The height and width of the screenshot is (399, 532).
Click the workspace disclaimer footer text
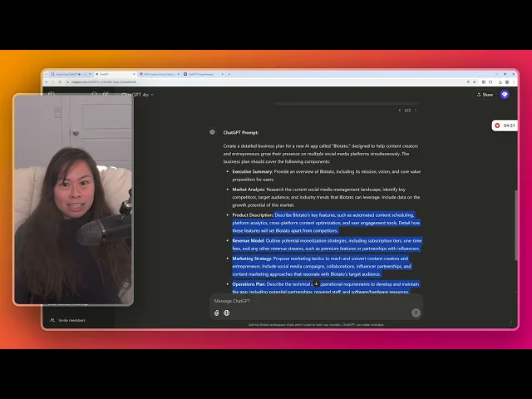click(316, 325)
